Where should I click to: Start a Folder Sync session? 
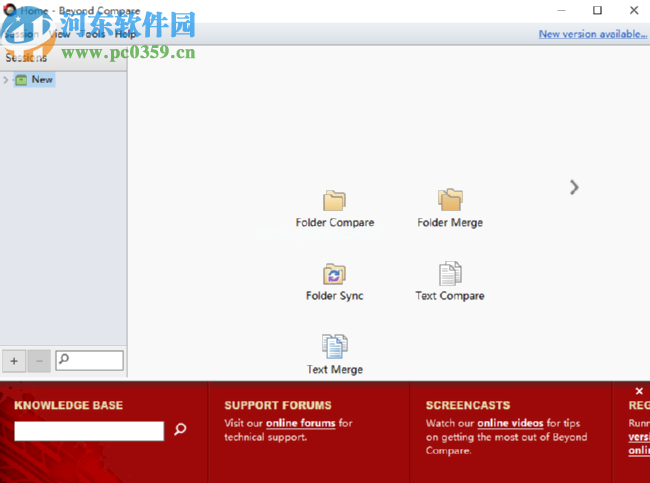pos(334,274)
